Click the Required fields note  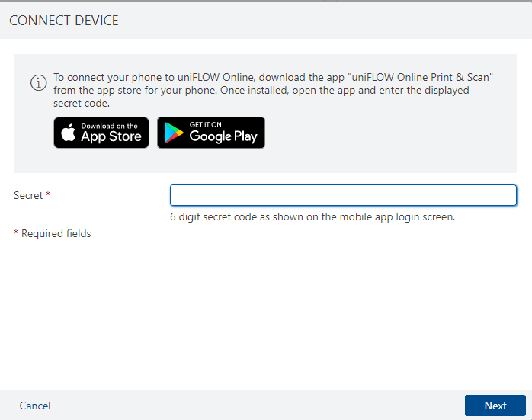[x=53, y=233]
